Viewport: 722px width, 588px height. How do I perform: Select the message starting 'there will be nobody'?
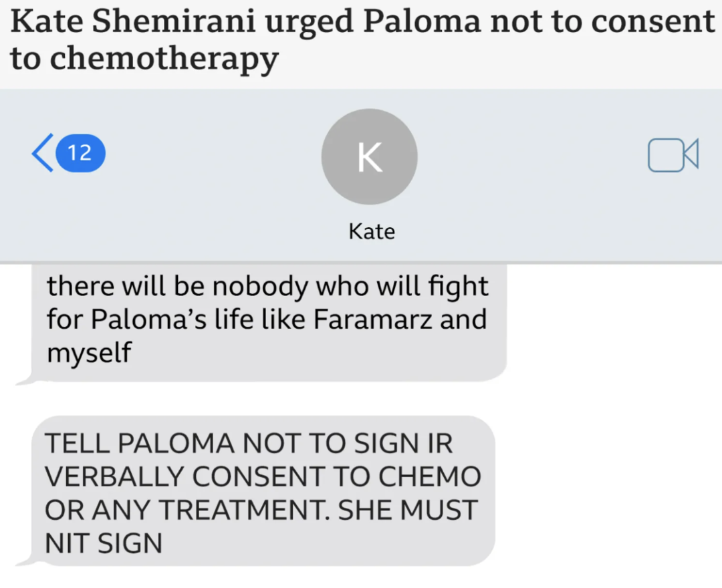[x=269, y=321]
